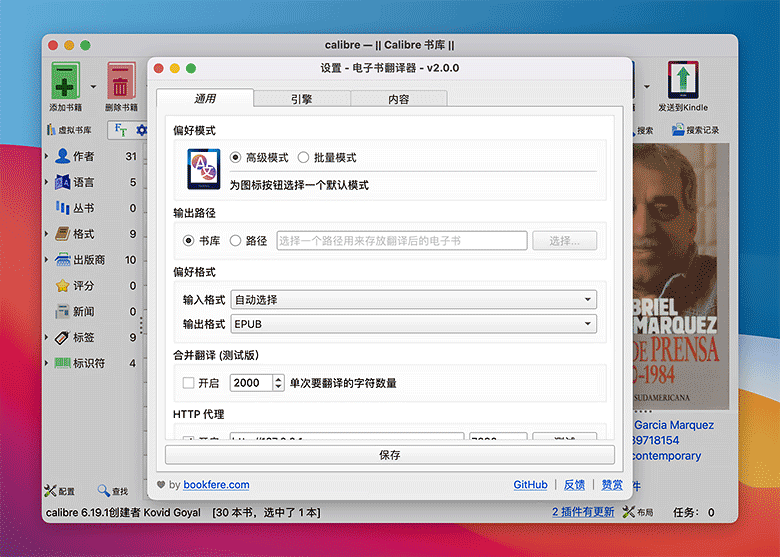Click the Search History (搜索记录) icon
780x557 pixels.
(678, 130)
